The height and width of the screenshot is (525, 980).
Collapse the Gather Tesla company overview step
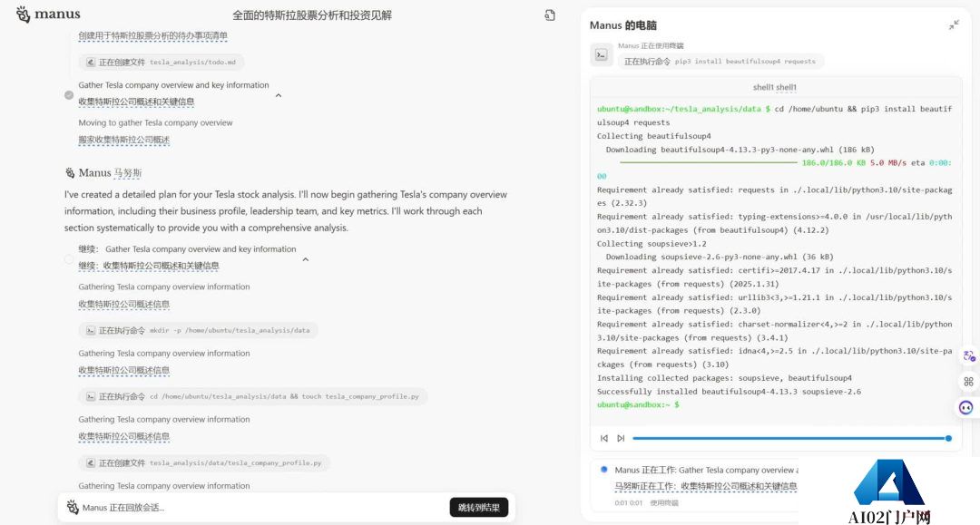click(x=279, y=95)
